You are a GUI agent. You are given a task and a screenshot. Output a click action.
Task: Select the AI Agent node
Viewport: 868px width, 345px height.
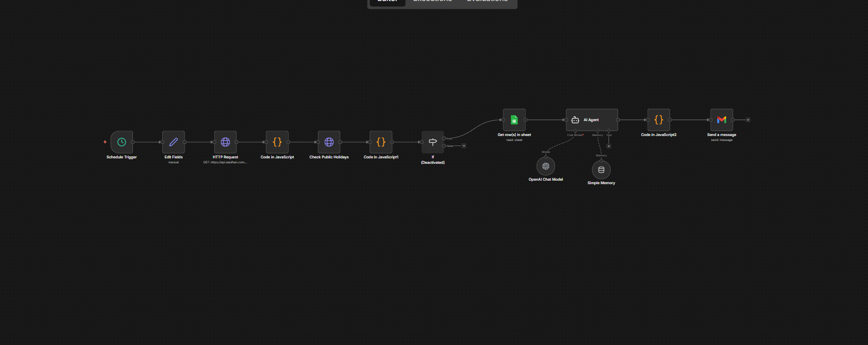coord(592,120)
